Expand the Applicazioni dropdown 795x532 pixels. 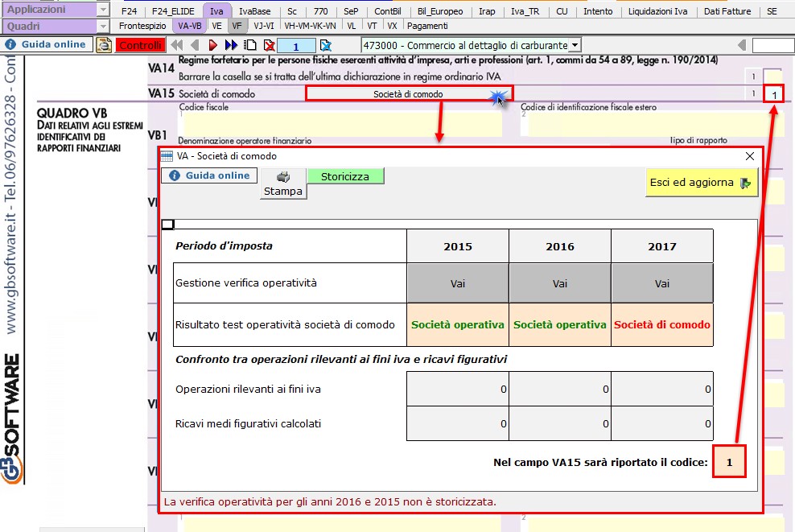[103, 10]
